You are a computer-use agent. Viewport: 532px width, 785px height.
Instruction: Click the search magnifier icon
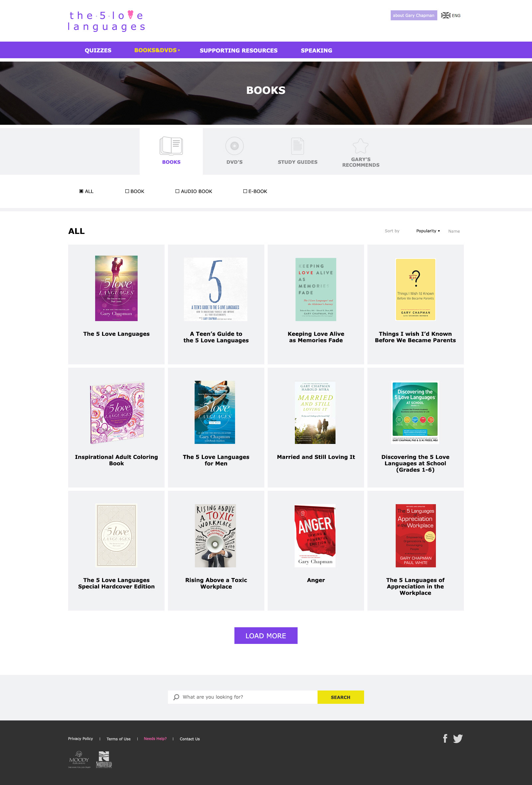coord(176,697)
